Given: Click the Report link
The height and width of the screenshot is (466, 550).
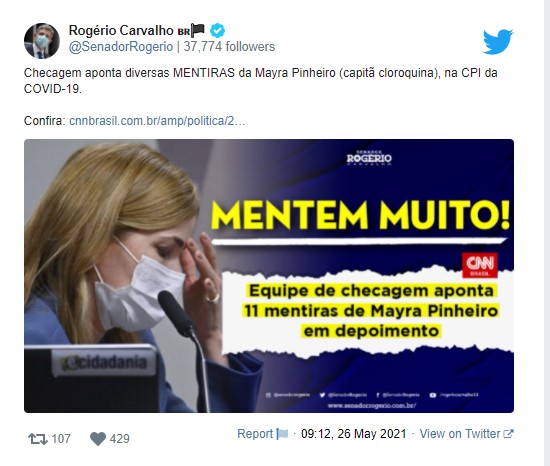Looking at the screenshot, I should 255,434.
